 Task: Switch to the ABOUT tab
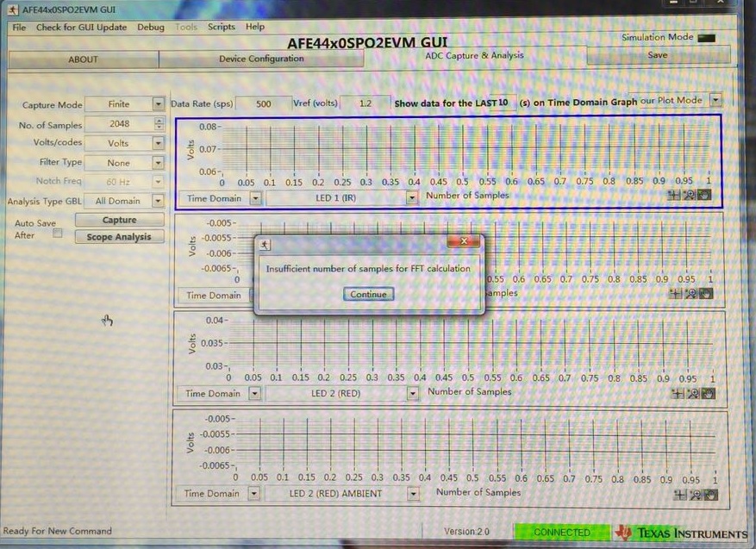pos(83,59)
